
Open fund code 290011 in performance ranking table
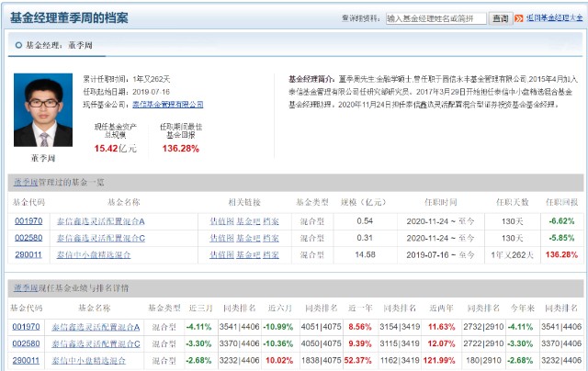coord(26,360)
